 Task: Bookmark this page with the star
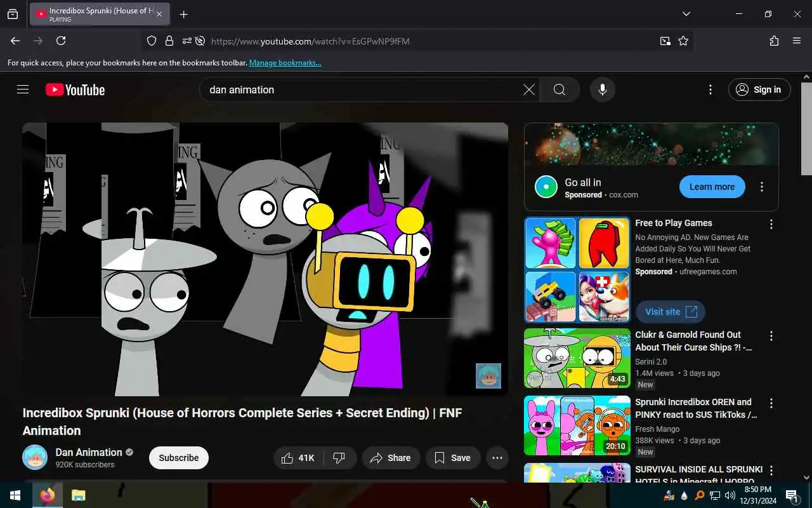point(683,41)
